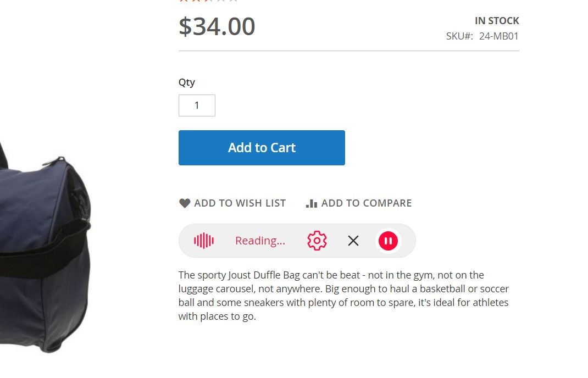Click the Reading... status text
The image size is (588, 378).
(x=260, y=241)
